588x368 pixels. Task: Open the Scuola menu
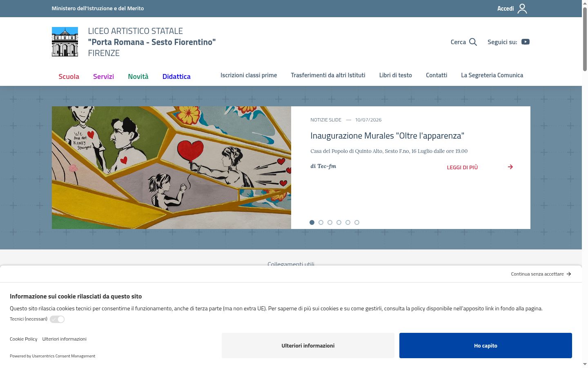coord(69,76)
